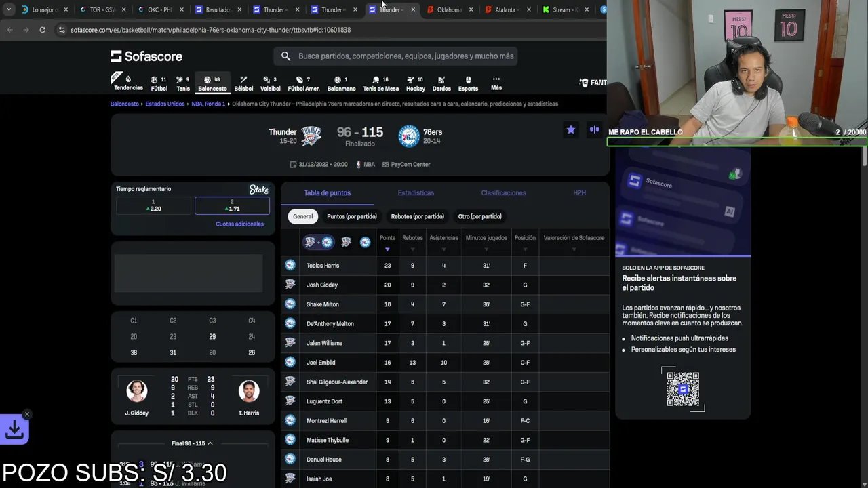This screenshot has width=868, height=488.
Task: Add match to favorites with star
Action: tap(571, 129)
